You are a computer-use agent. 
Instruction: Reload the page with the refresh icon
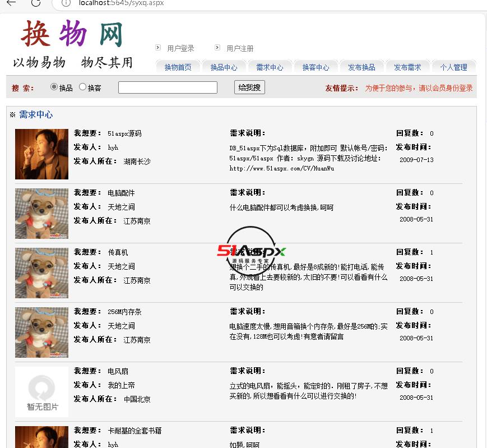click(36, 3)
